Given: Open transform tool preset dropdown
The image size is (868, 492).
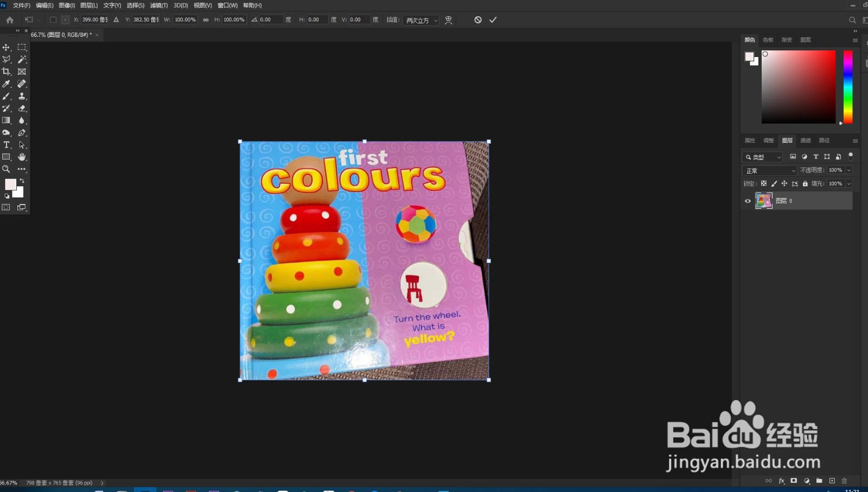Looking at the screenshot, I should point(33,20).
